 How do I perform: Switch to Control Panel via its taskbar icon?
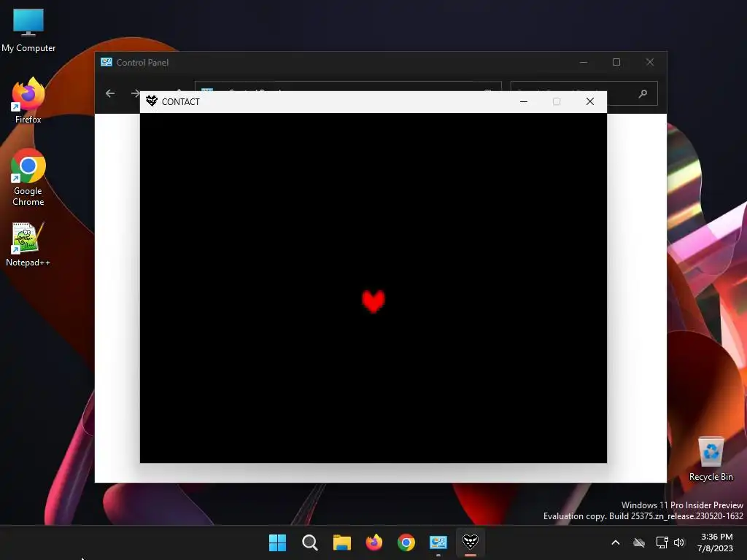point(438,542)
